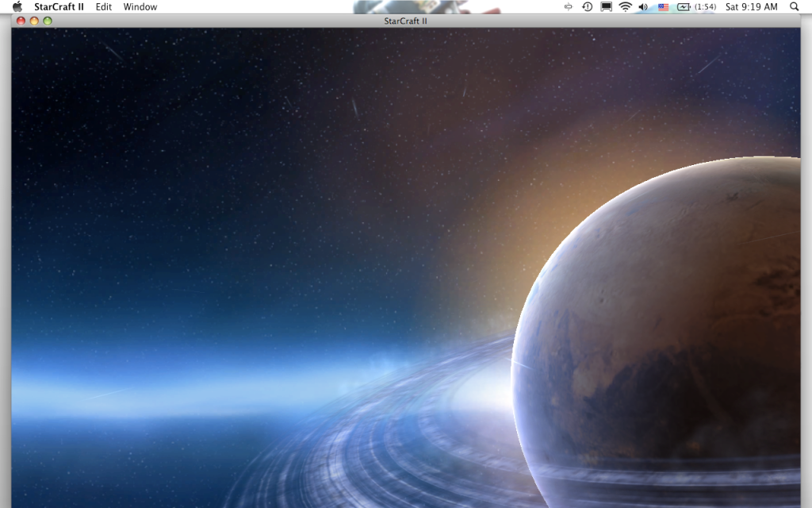The image size is (812, 508).
Task: Open Spotlight search magnifier
Action: [x=795, y=7]
